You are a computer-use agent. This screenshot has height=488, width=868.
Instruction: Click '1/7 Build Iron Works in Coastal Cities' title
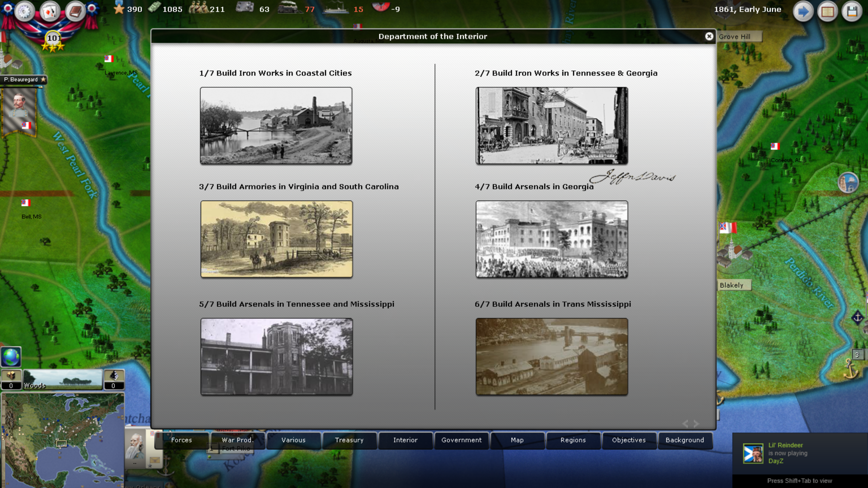point(275,73)
